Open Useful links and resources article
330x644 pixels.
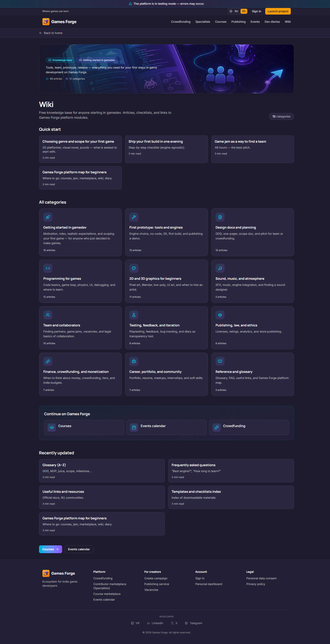(102, 497)
